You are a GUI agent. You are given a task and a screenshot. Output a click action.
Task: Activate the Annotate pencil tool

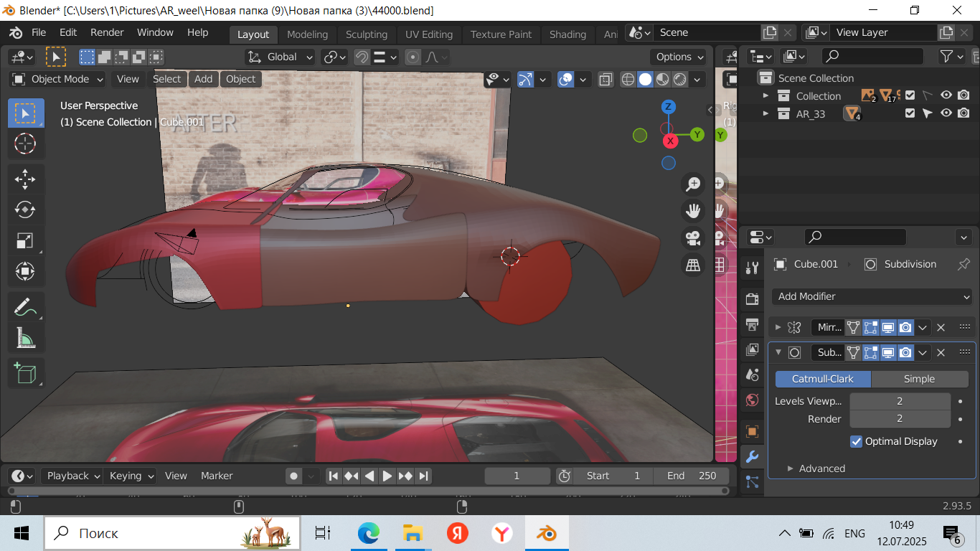(25, 307)
